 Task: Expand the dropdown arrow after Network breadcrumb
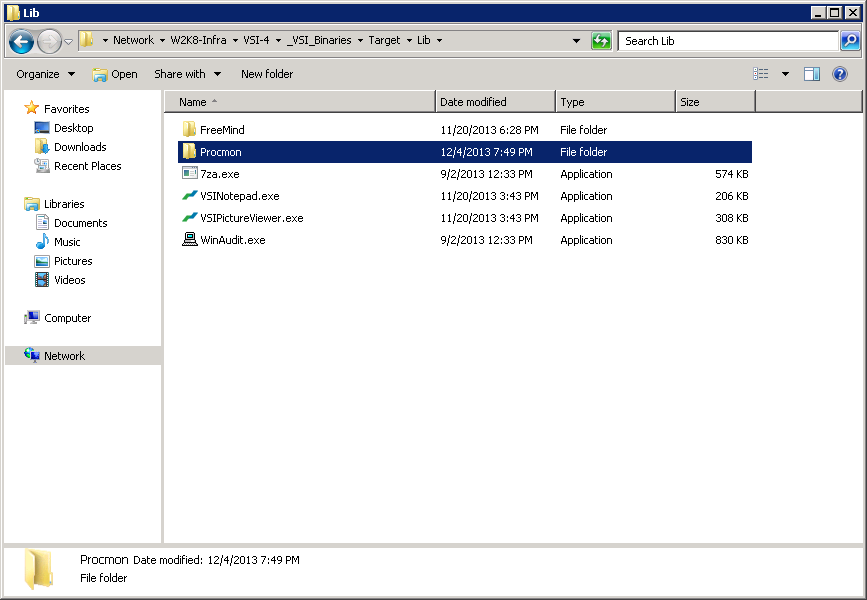coord(162,40)
